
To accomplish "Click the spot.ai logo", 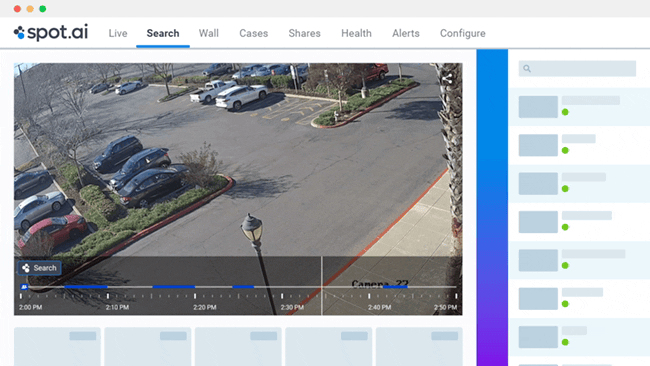I will pyautogui.click(x=51, y=33).
